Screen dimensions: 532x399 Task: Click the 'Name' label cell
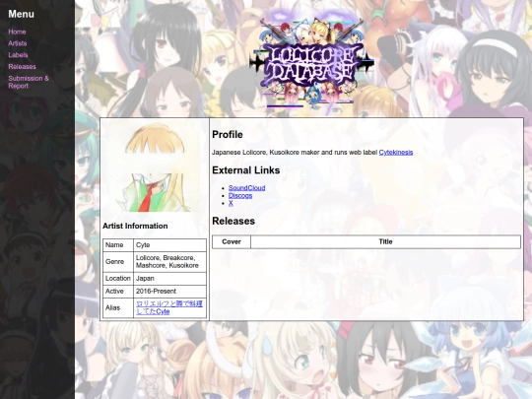(118, 245)
